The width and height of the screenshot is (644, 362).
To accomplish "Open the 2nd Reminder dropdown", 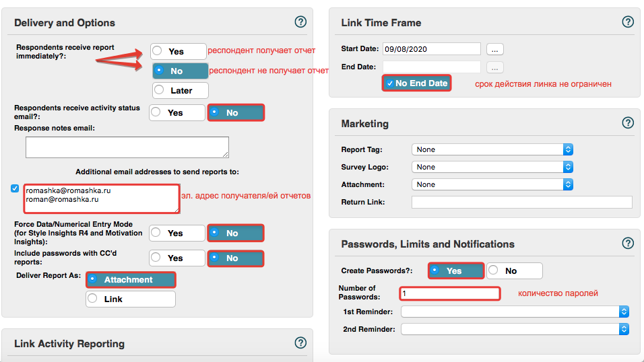I will tap(515, 329).
